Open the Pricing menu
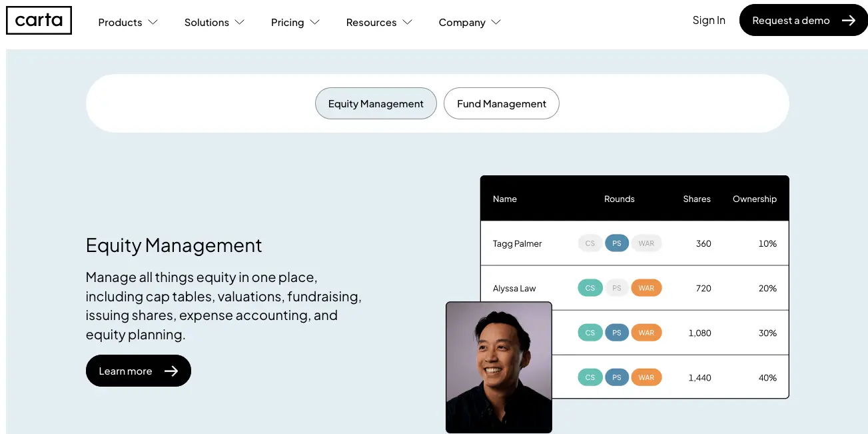This screenshot has height=434, width=868. pos(295,23)
